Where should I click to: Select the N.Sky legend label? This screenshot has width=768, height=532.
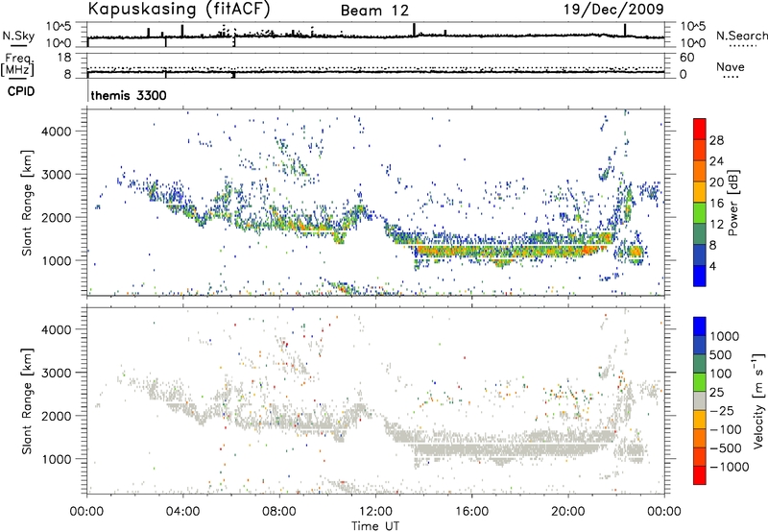pyautogui.click(x=18, y=36)
